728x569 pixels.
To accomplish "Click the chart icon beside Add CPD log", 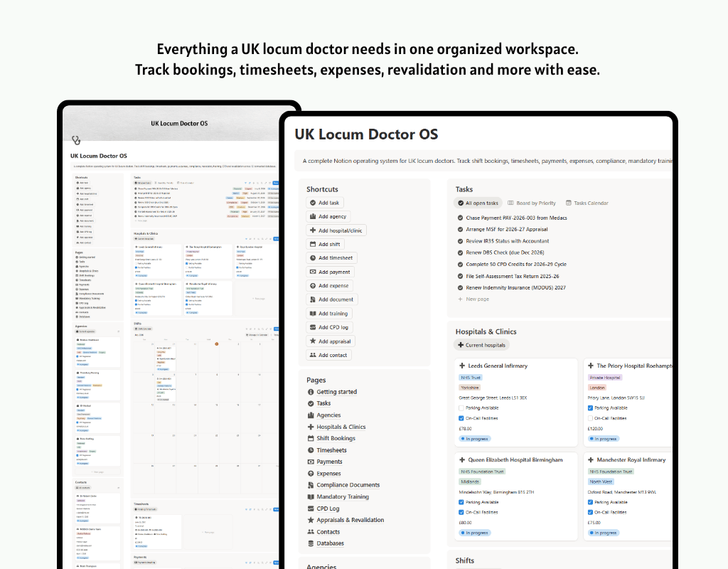I will [x=313, y=327].
